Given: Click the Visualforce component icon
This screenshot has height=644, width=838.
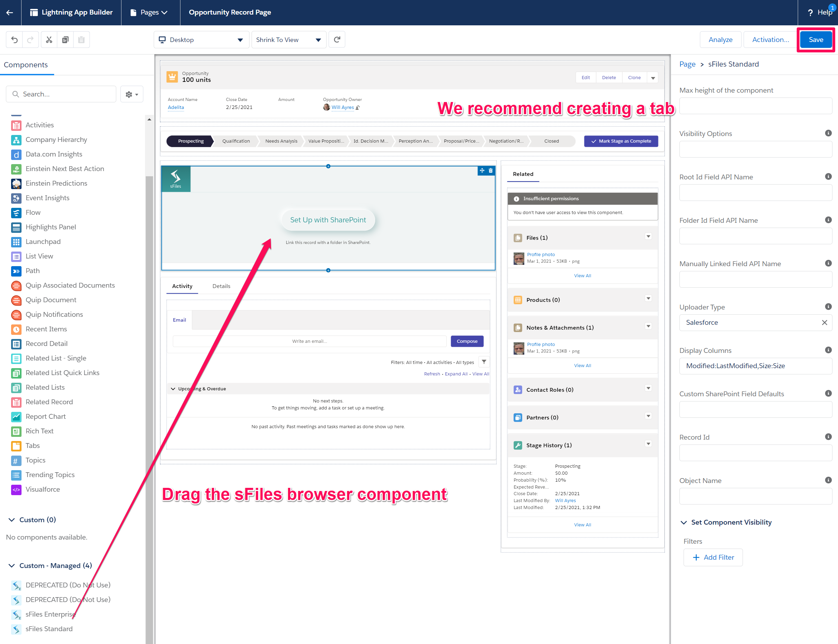Looking at the screenshot, I should (x=16, y=490).
